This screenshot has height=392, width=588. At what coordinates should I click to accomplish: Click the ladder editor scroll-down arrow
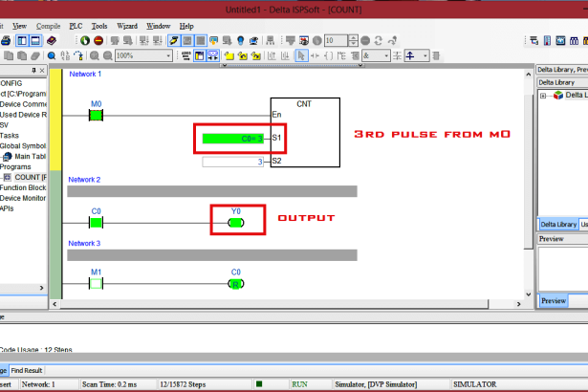529,294
